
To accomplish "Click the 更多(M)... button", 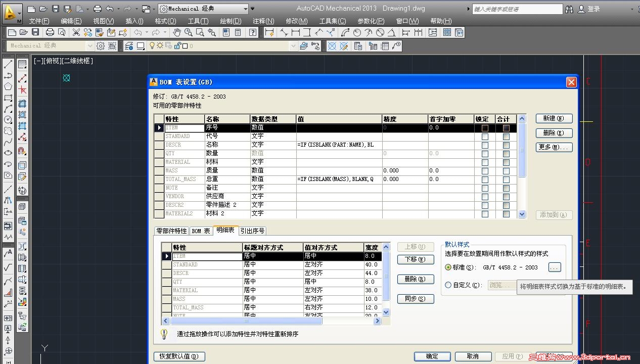I will tap(554, 147).
